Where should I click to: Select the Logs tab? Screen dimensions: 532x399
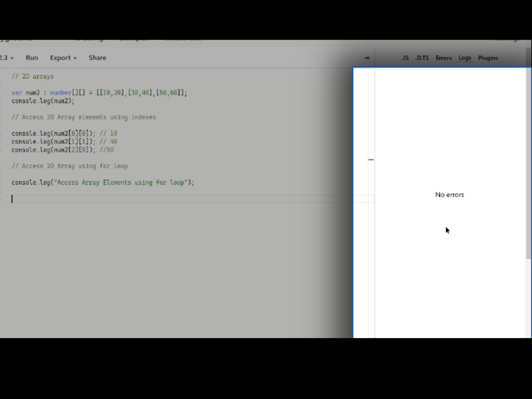pos(465,58)
